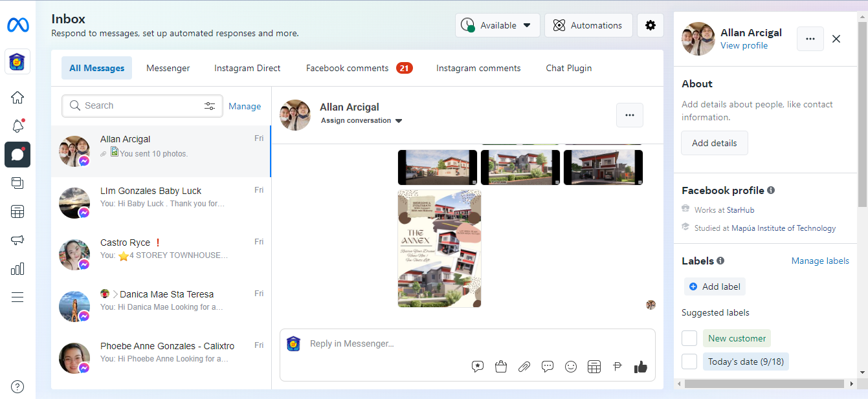
Task: Select the Inbox chat bubble sidebar icon
Action: click(17, 154)
